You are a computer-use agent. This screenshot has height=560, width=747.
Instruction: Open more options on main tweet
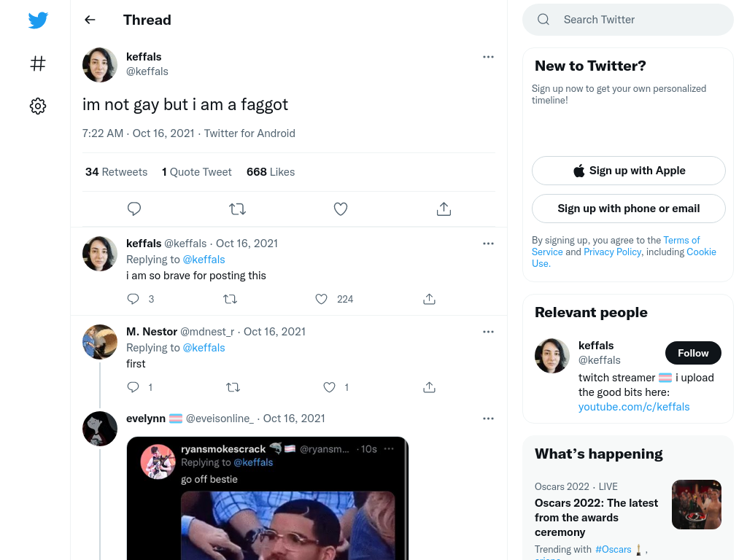[x=488, y=57]
